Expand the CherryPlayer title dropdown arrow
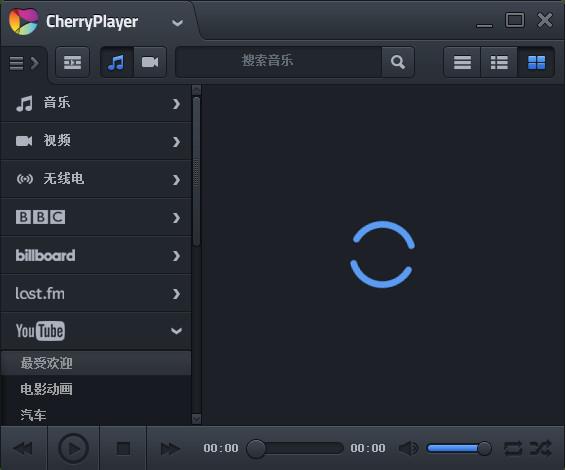Screen dimensions: 566x470 177,23
